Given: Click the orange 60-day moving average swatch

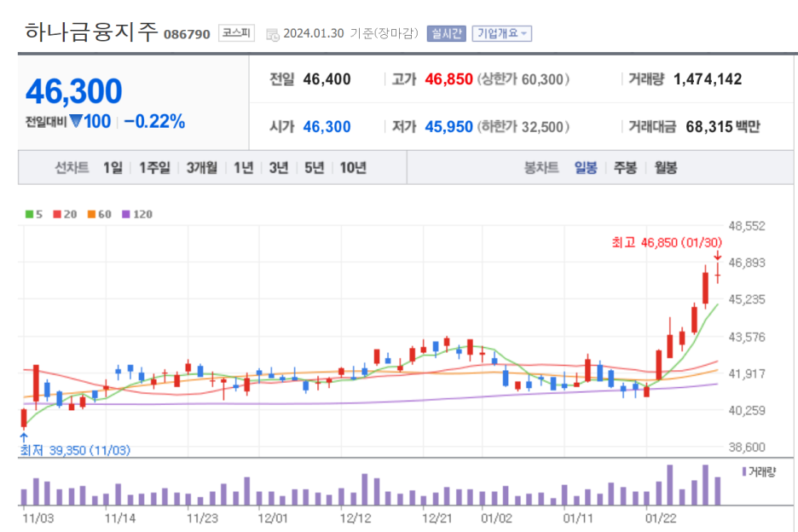Looking at the screenshot, I should 91,214.
